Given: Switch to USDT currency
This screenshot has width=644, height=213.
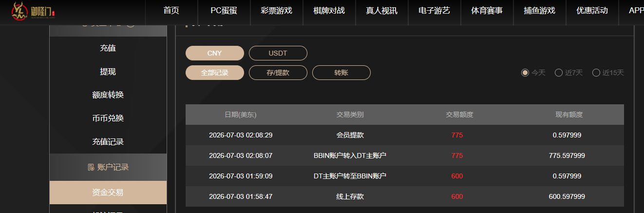Looking at the screenshot, I should tap(278, 53).
